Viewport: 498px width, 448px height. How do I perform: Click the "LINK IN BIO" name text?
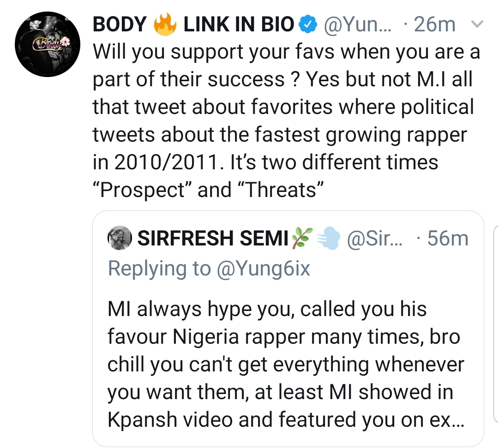[x=239, y=25]
